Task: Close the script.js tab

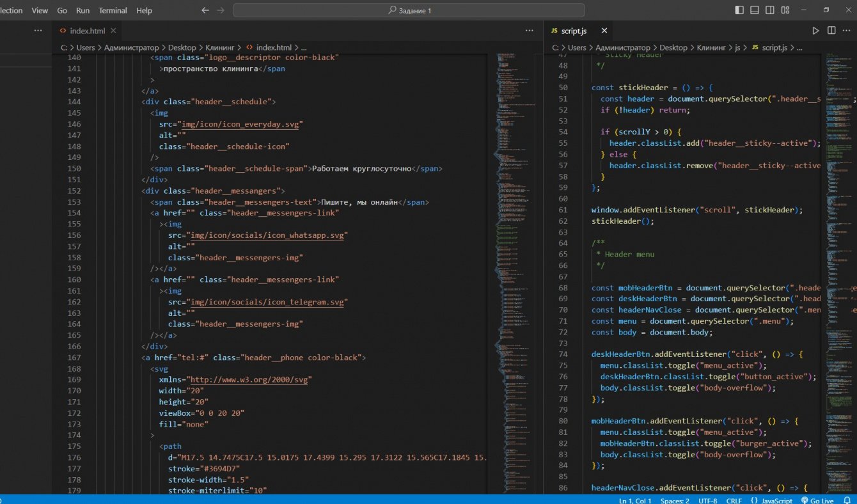Action: 604,31
